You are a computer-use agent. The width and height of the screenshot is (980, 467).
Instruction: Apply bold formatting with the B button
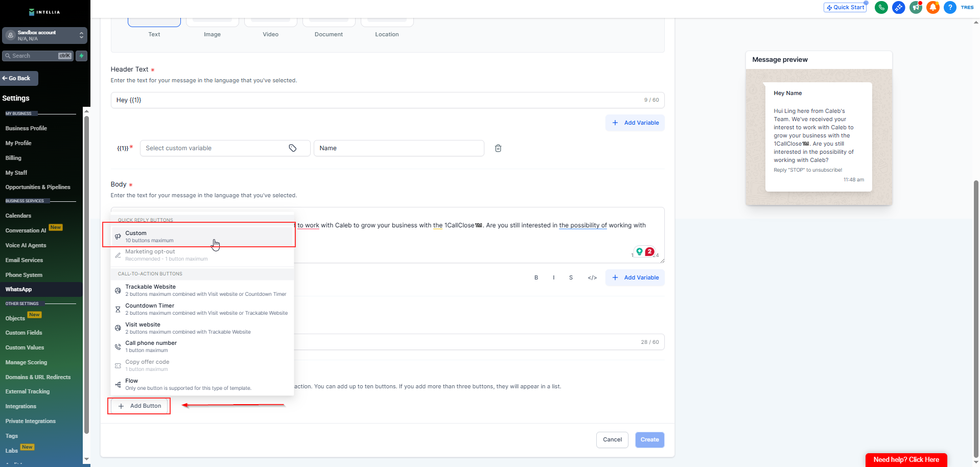point(536,278)
